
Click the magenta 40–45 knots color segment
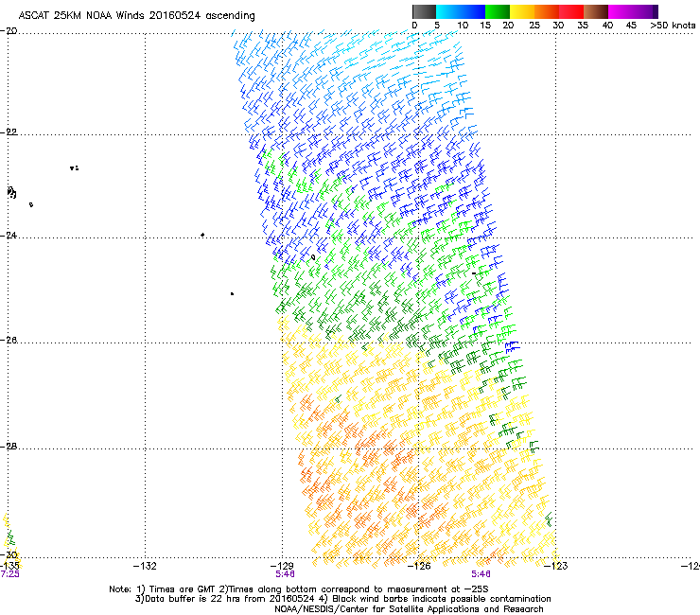(621, 11)
